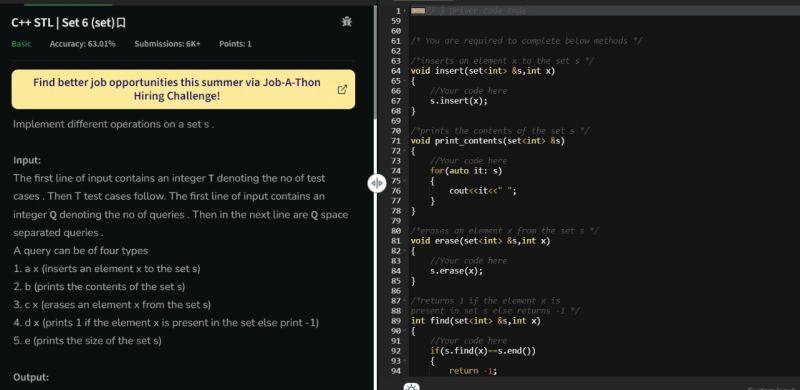This screenshot has width=800, height=390.
Task: Click void insert(set<int> &s,int x) signature
Action: [x=483, y=71]
